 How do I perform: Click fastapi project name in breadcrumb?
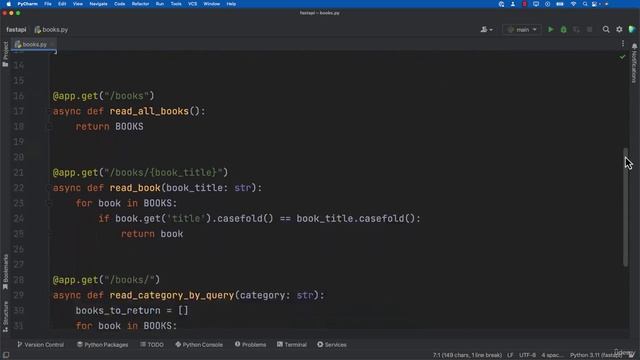pos(16,29)
